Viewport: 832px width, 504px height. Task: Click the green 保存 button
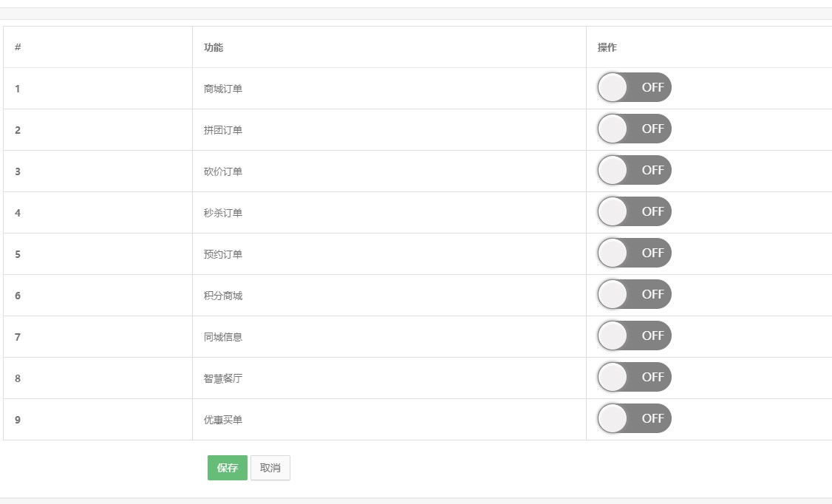(228, 468)
